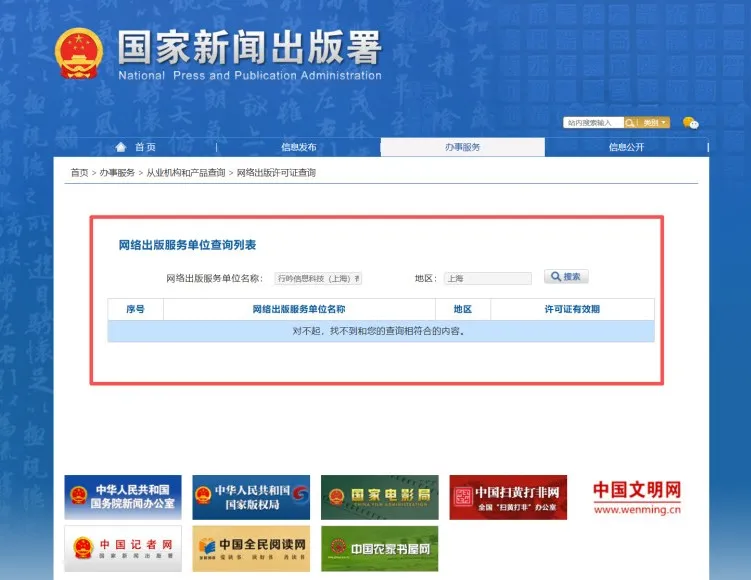Click the 搜索 search button
751x580 pixels.
coord(566,276)
